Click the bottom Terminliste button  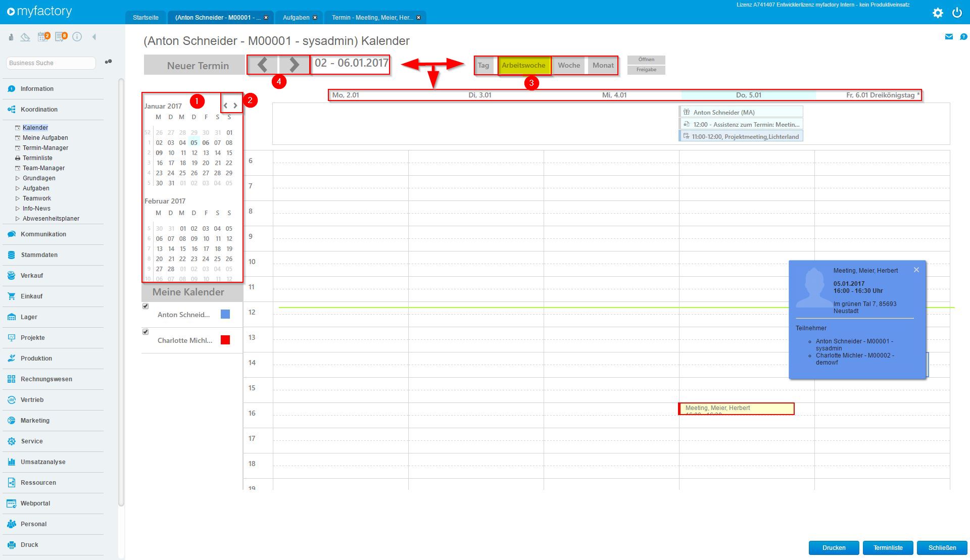coord(888,548)
